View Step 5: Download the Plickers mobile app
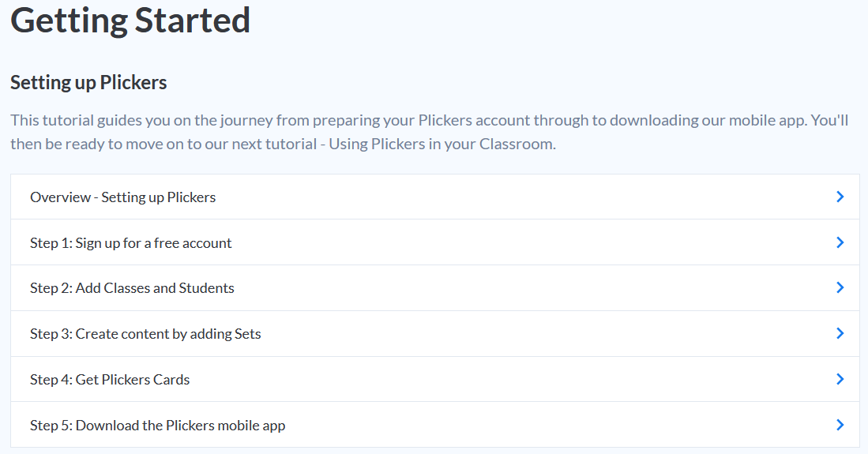 coord(158,426)
